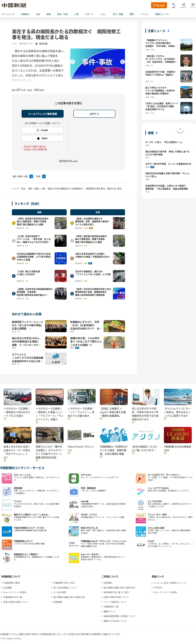Show the previous article image with left arrow
The image size is (196, 644).
73,61
